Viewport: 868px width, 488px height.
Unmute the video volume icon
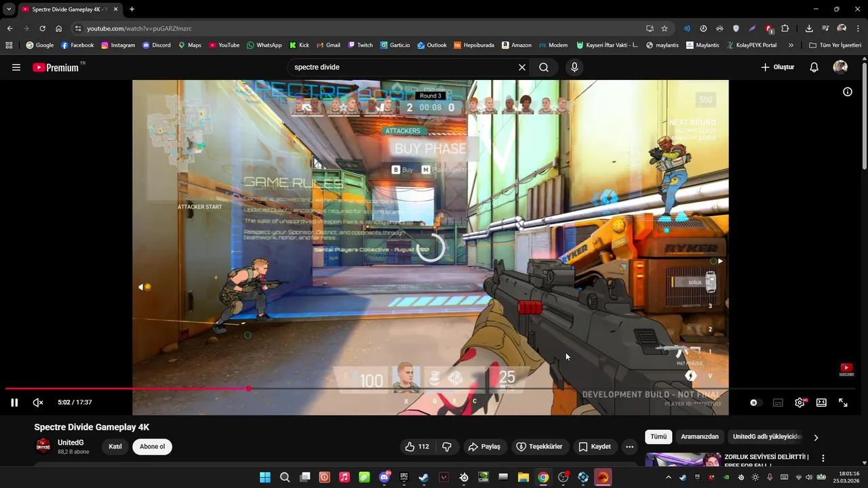38,403
